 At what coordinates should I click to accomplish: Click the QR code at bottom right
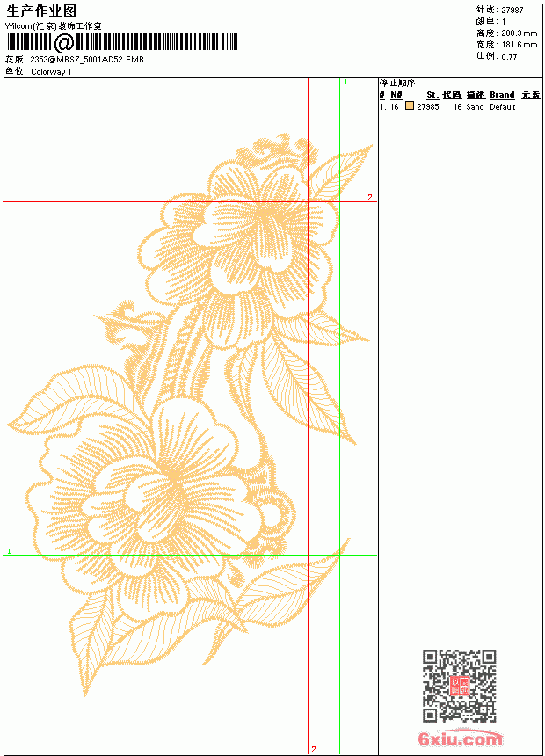(460, 685)
